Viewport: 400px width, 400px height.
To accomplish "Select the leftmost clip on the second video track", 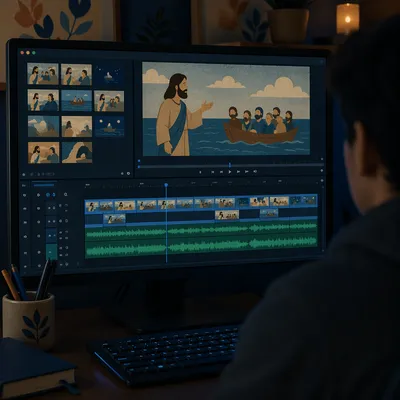I will tap(114, 219).
